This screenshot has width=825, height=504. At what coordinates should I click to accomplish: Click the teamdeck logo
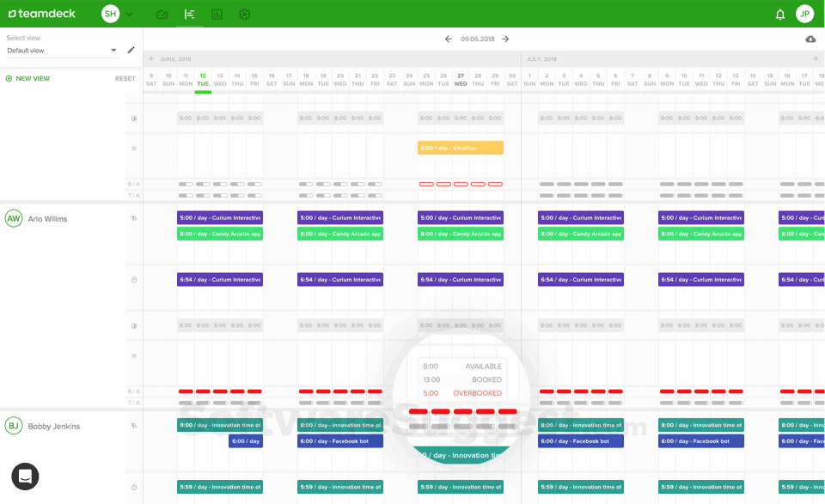[42, 14]
